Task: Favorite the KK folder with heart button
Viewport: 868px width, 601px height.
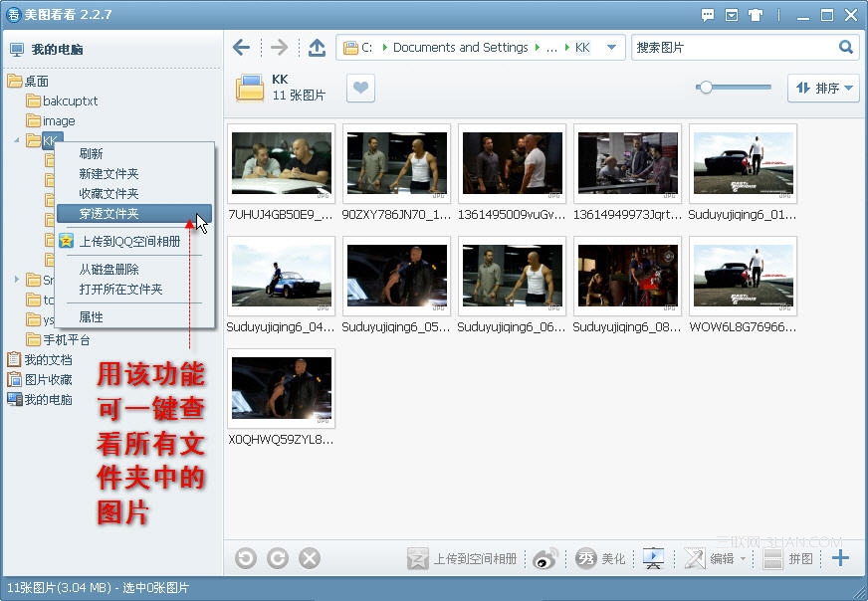Action: tap(361, 88)
